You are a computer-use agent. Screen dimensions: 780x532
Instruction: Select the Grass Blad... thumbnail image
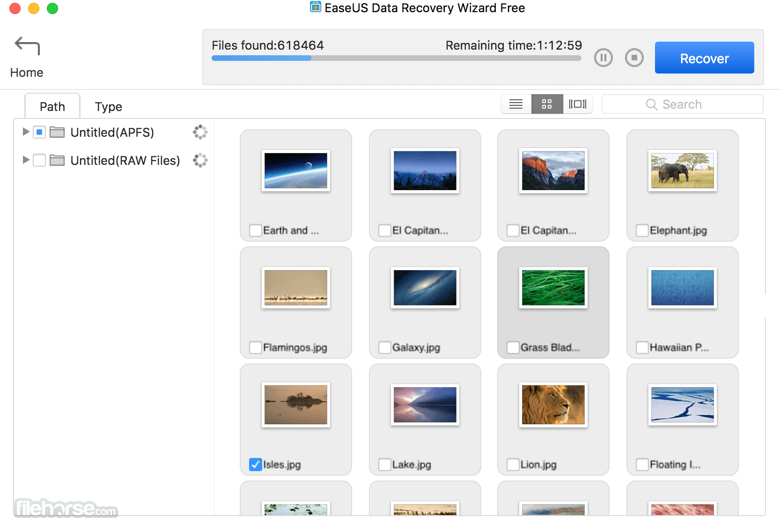click(x=553, y=288)
